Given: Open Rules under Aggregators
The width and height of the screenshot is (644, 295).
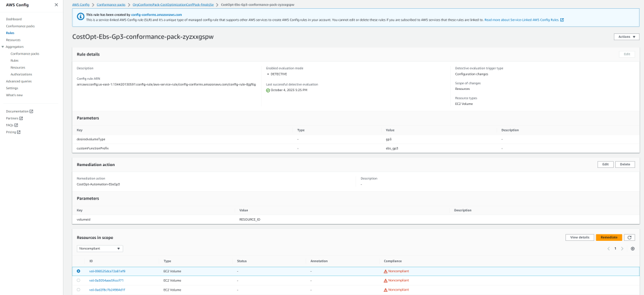Looking at the screenshot, I should click(x=14, y=60).
